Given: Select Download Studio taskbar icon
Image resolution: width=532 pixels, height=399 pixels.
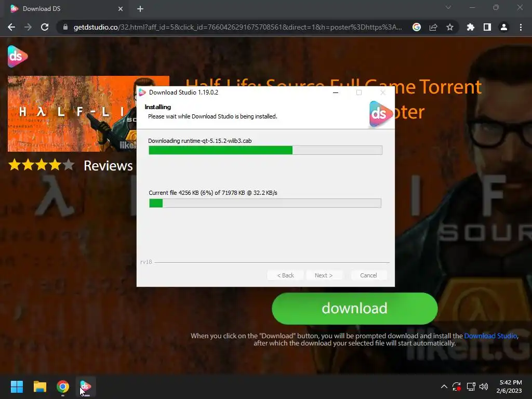Looking at the screenshot, I should click(86, 387).
